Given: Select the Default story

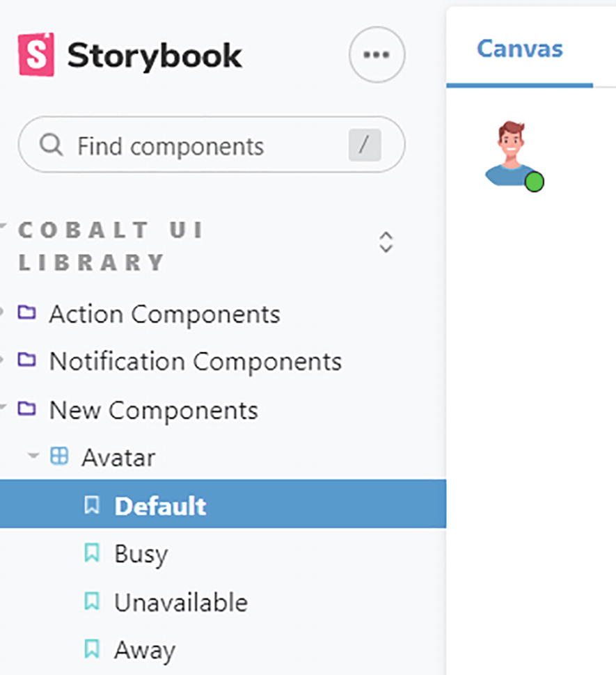Looking at the screenshot, I should (160, 505).
